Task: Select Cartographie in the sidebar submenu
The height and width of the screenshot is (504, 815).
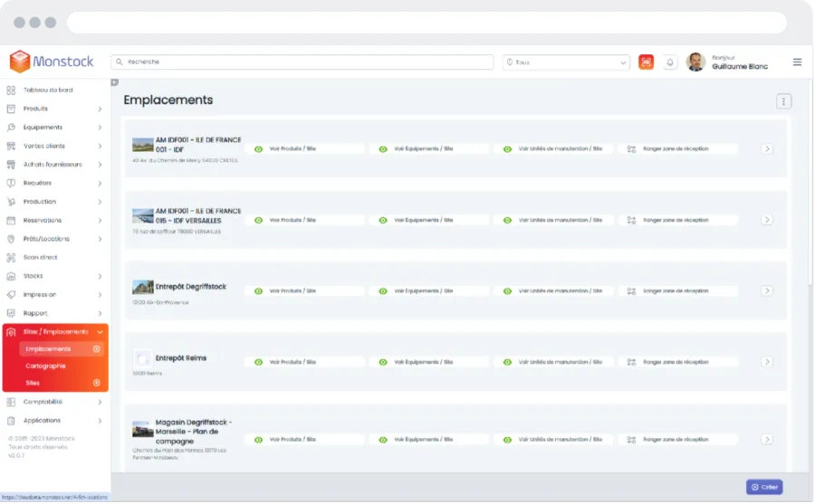Action: pyautogui.click(x=45, y=366)
